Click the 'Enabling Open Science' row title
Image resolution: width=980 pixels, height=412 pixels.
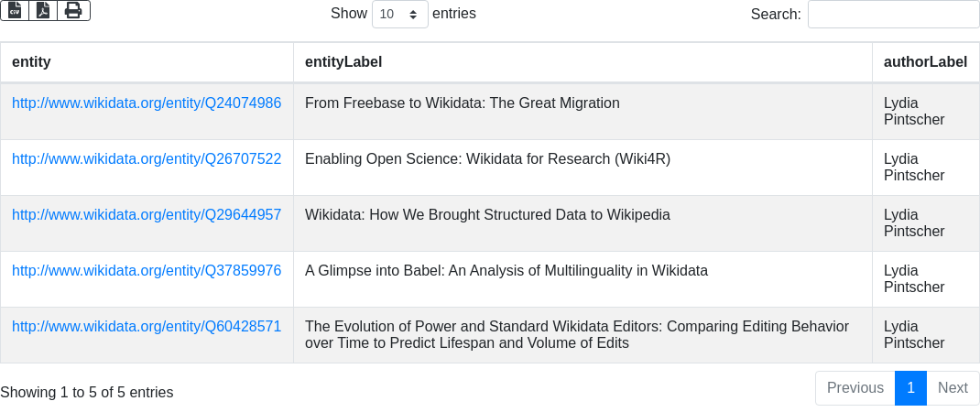(487, 159)
